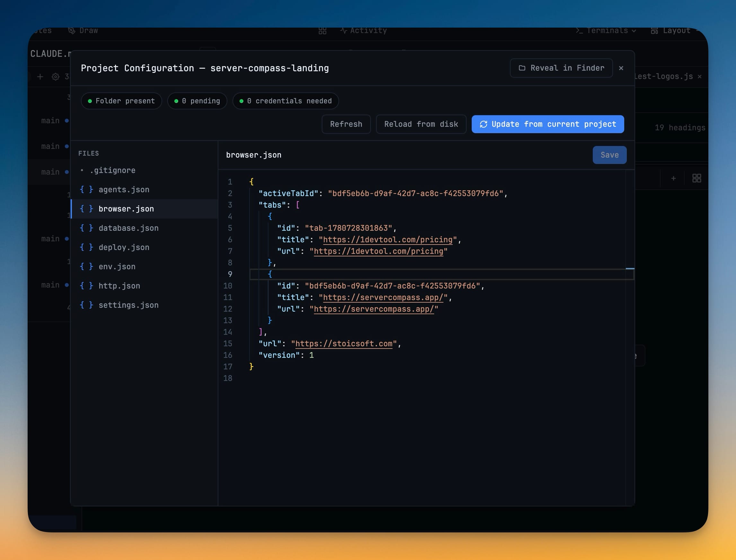Click the Folder present status pill
The height and width of the screenshot is (560, 736).
(121, 101)
